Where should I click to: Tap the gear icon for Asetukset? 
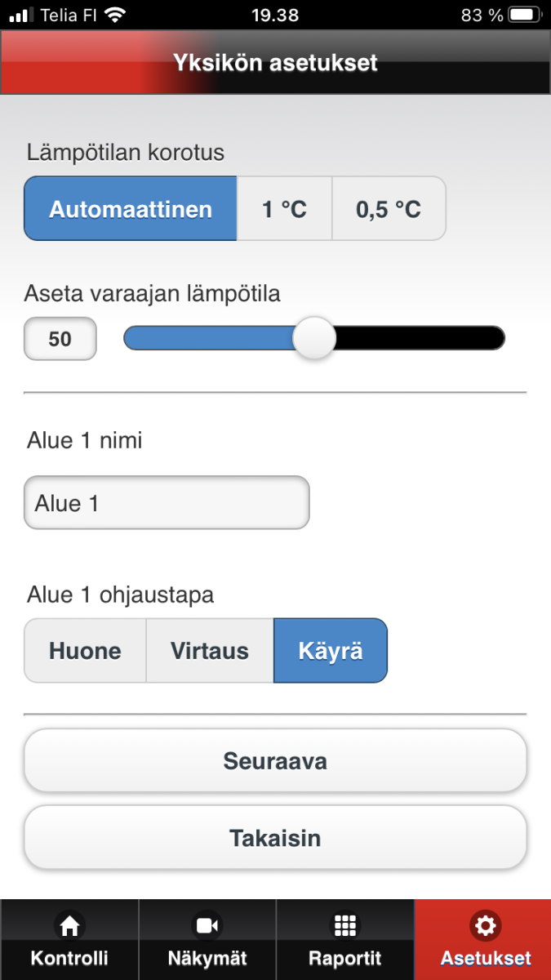pyautogui.click(x=486, y=925)
